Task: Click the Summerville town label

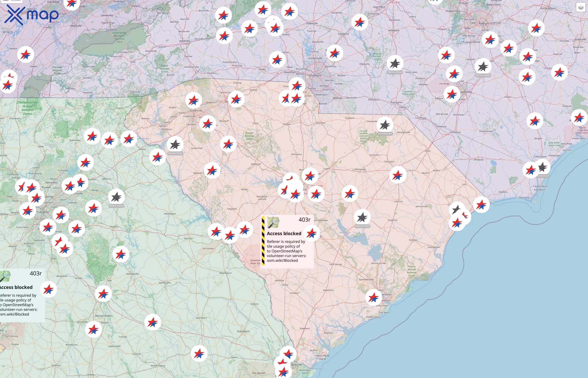Action: (366, 279)
